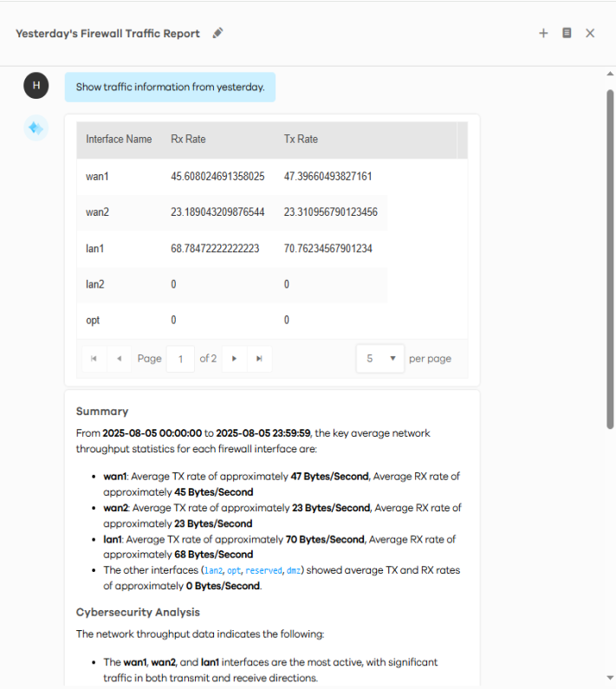The image size is (616, 689).
Task: Click the AI assistant sparkle icon
Action: [36, 128]
